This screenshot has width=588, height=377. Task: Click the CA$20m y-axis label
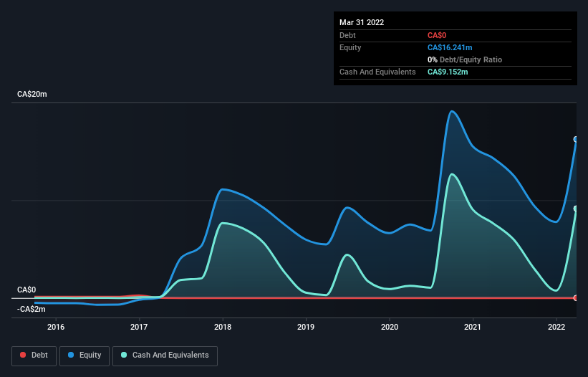point(32,94)
